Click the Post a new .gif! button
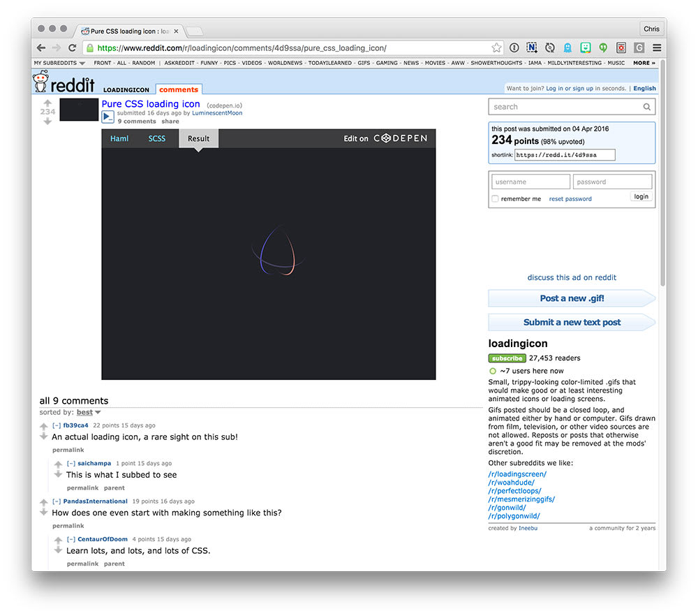 point(571,298)
